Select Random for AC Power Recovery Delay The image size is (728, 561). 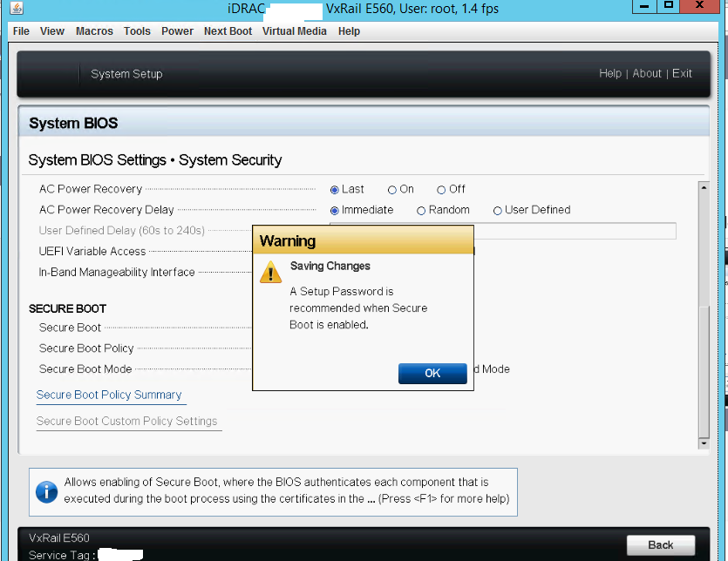421,210
